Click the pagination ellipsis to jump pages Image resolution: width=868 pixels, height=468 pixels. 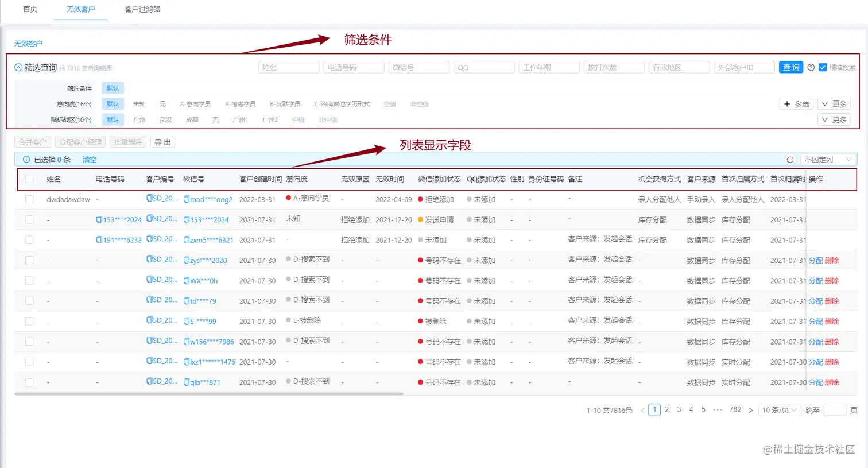(718, 410)
